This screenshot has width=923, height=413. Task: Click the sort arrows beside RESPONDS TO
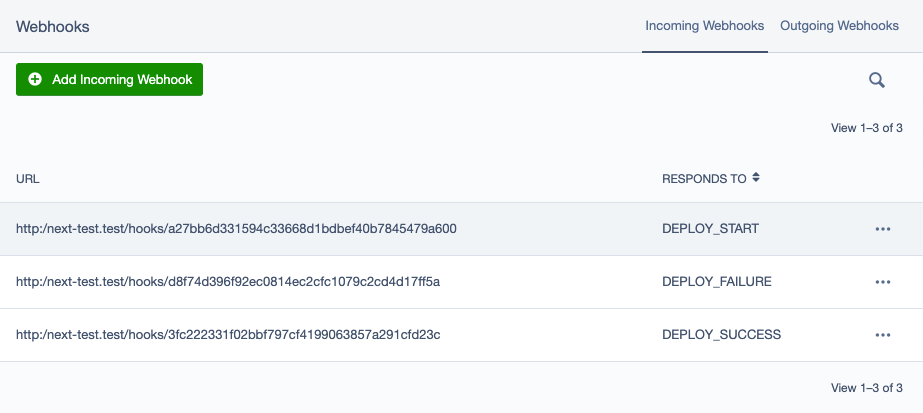756,177
